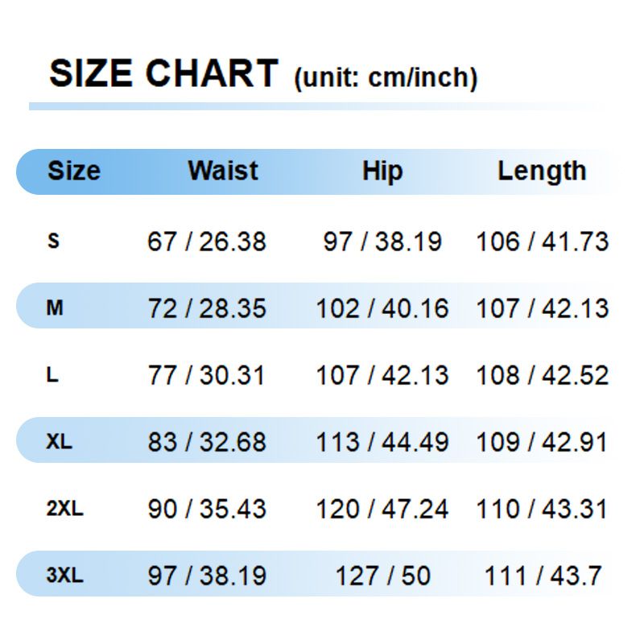Choose the XL size row label
The height and width of the screenshot is (644, 644).
coord(59,442)
